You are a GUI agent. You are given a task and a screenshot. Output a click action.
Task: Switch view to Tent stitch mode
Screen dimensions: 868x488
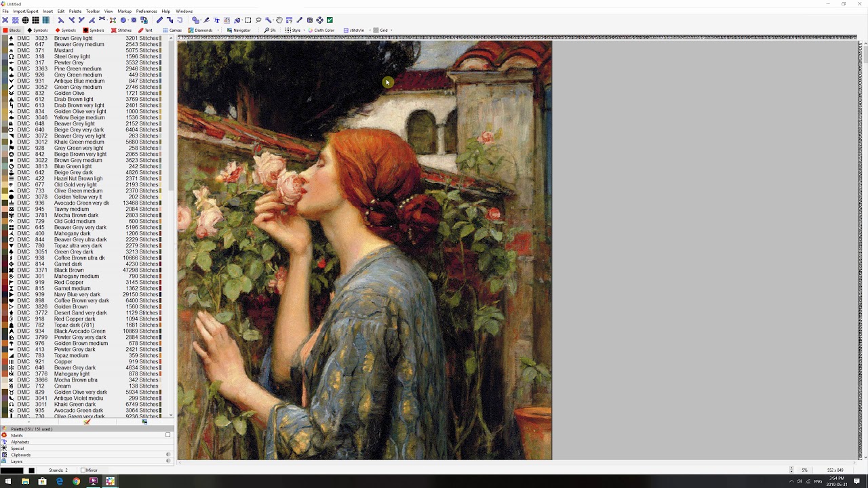click(146, 30)
